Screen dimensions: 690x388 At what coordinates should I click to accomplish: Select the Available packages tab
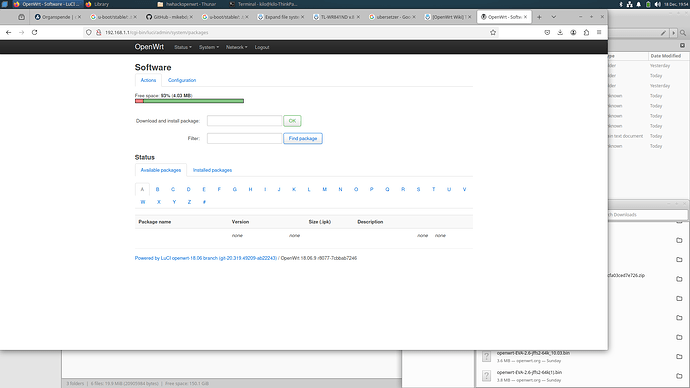[161, 170]
